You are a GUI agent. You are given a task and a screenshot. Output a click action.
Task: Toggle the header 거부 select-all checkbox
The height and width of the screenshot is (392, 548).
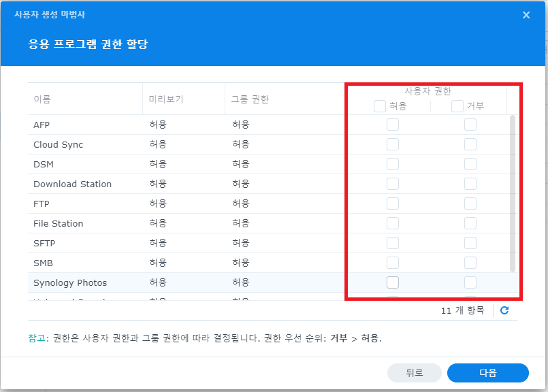tap(457, 106)
